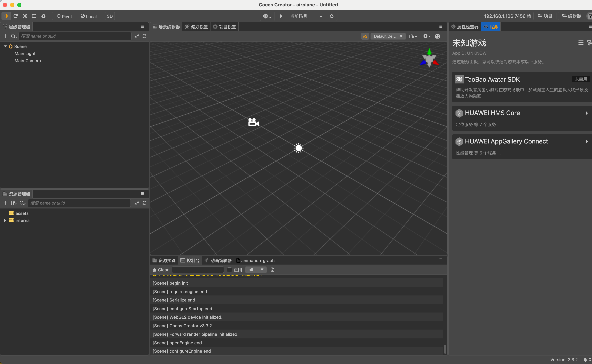Toggle Pivot gizmo mode
The width and height of the screenshot is (592, 364).
pos(64,16)
